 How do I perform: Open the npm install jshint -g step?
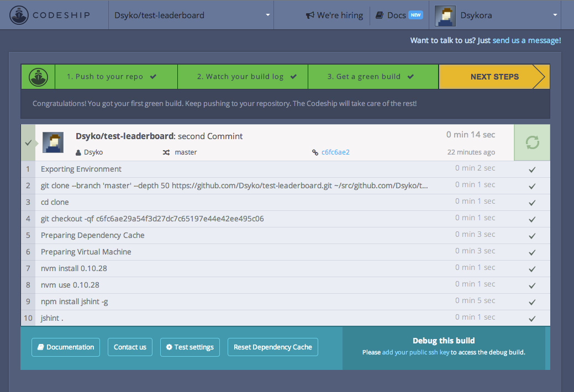(286, 301)
